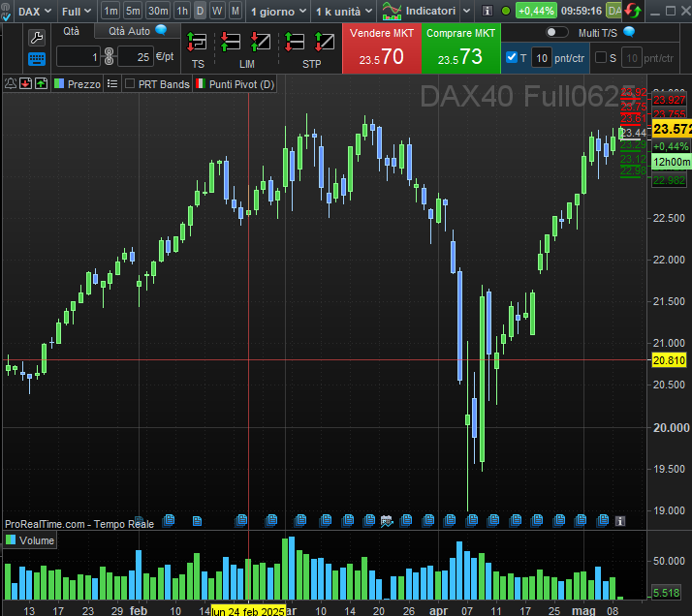Image resolution: width=692 pixels, height=616 pixels.
Task: Click the red down-arrow document icon
Action: point(25,83)
